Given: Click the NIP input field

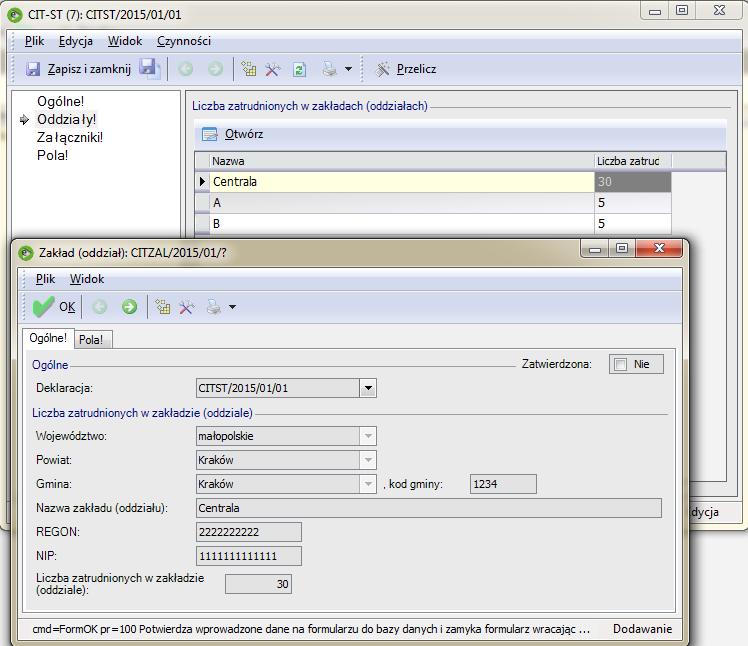Looking at the screenshot, I should (x=249, y=556).
